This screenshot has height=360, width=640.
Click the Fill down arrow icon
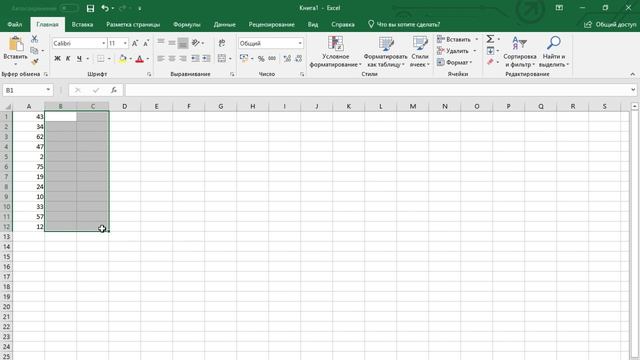click(490, 51)
